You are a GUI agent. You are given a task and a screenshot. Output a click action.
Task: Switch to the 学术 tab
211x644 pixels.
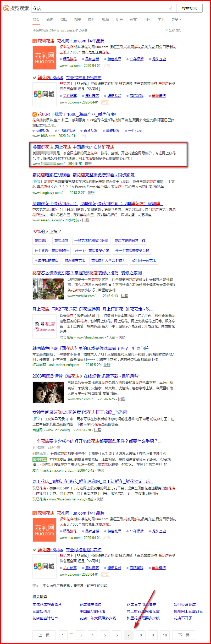[161, 19]
